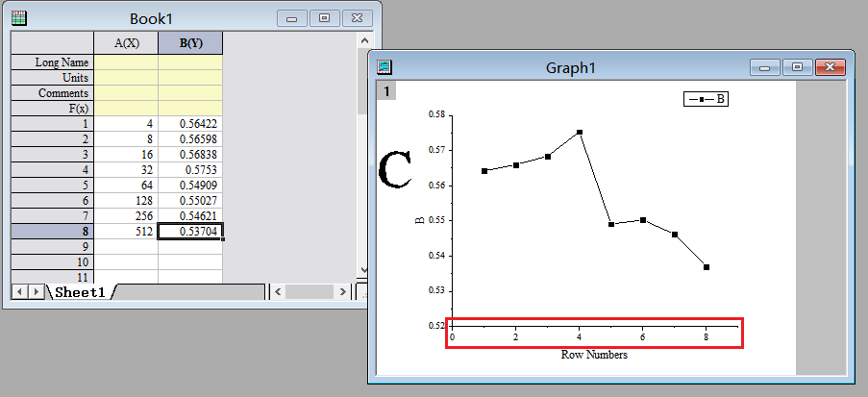Screen dimensions: 868x397
Task: Click the Graph1 window icon
Action: point(384,67)
